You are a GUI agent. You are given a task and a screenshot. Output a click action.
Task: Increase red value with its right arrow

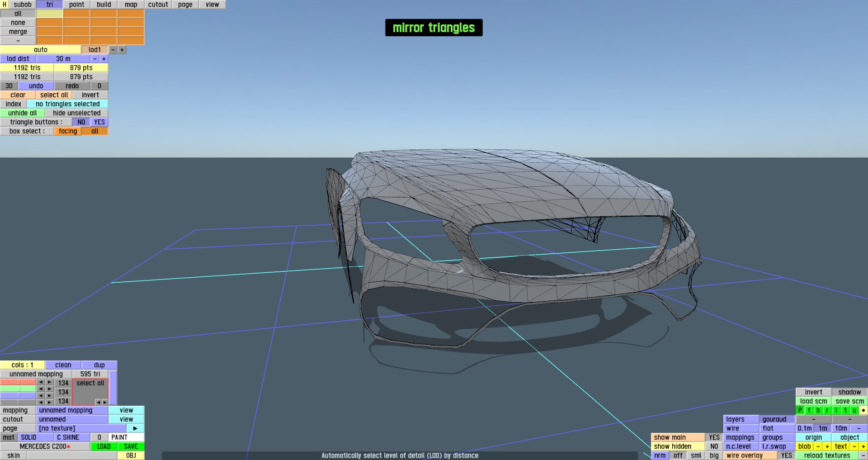[50, 382]
